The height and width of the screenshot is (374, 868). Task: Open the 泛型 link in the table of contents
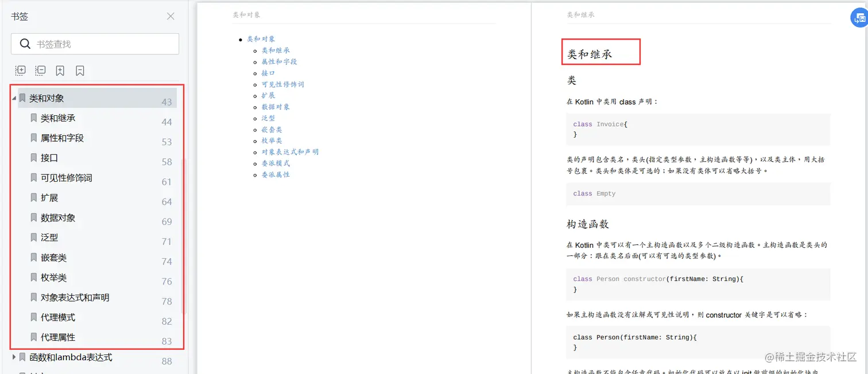[268, 118]
